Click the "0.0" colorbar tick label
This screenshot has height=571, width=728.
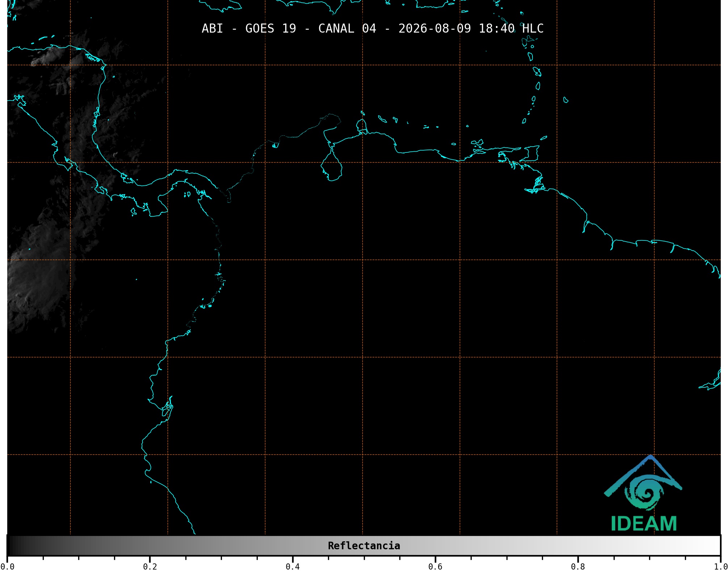click(7, 567)
